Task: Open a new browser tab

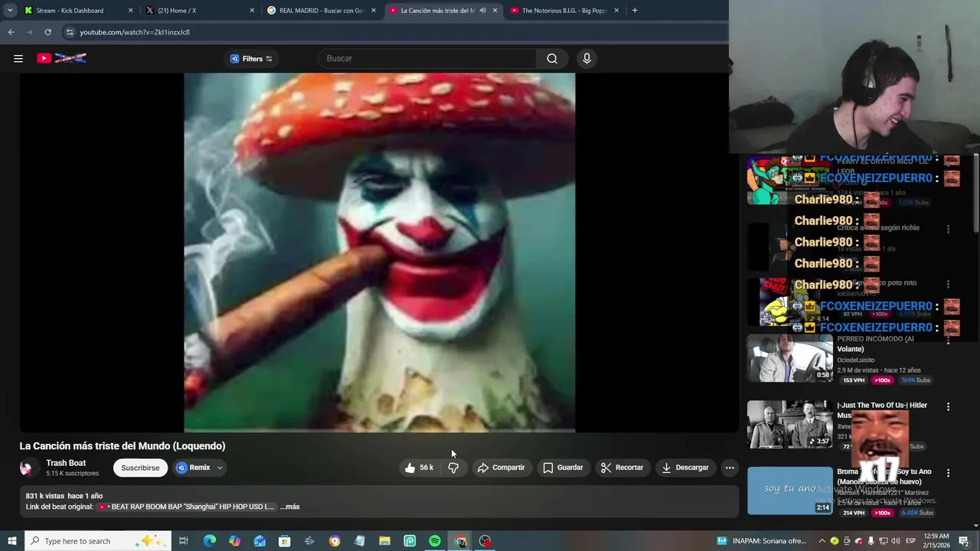Action: [x=635, y=11]
